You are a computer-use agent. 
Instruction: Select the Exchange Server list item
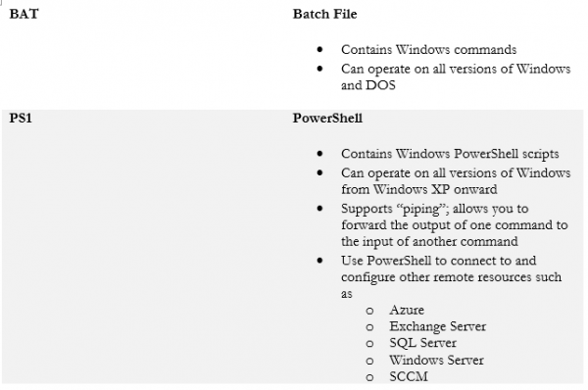438,326
